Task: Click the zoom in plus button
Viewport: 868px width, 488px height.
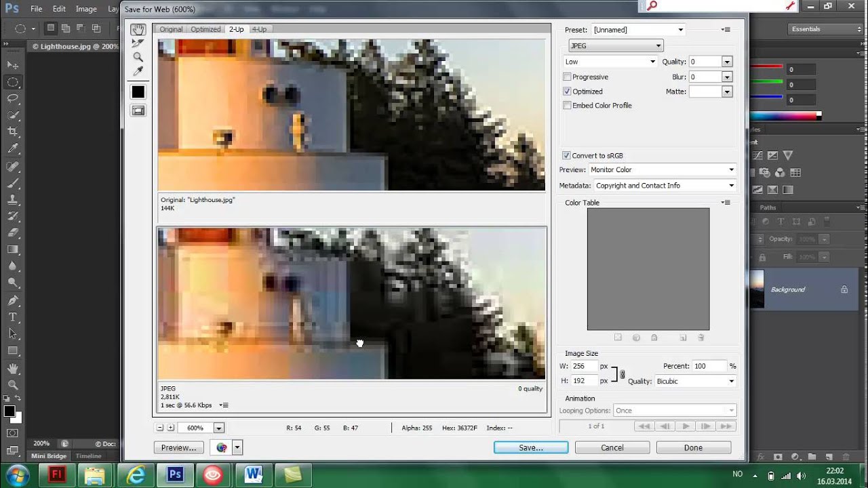Action: [x=171, y=428]
